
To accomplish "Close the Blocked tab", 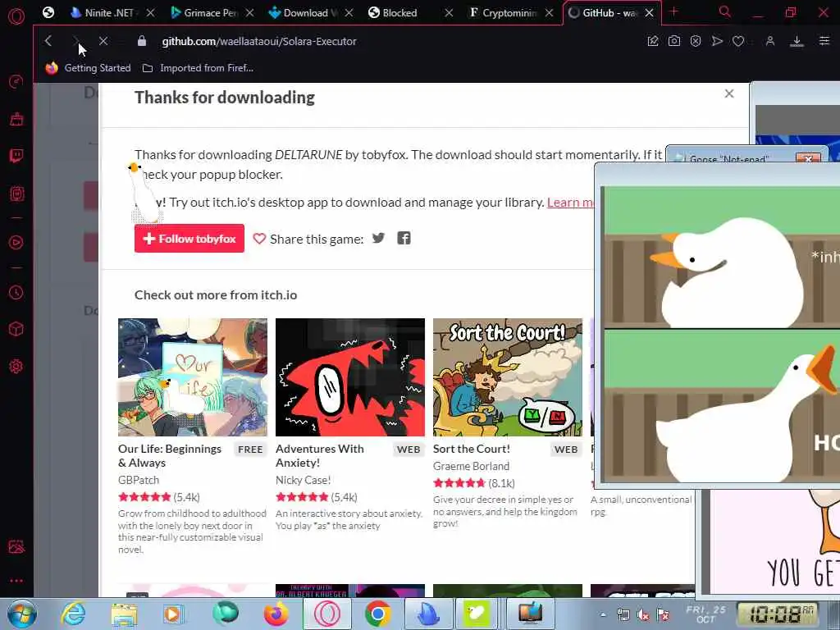I will tap(449, 12).
